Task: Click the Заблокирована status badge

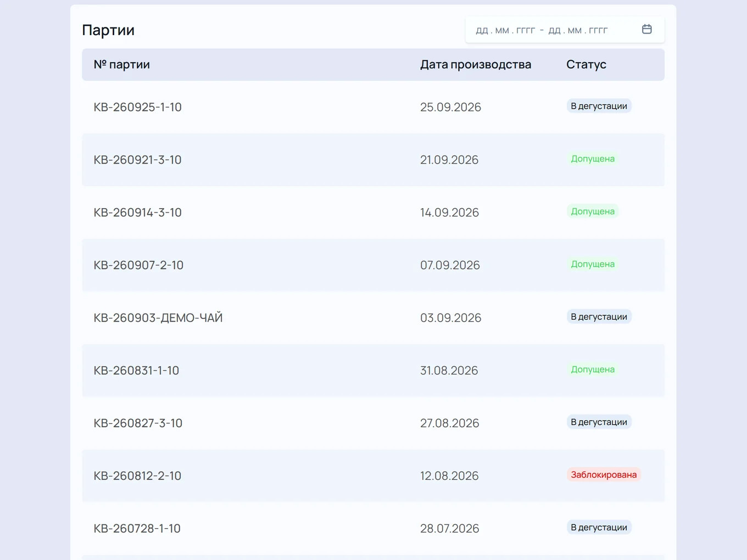Action: 604,475
